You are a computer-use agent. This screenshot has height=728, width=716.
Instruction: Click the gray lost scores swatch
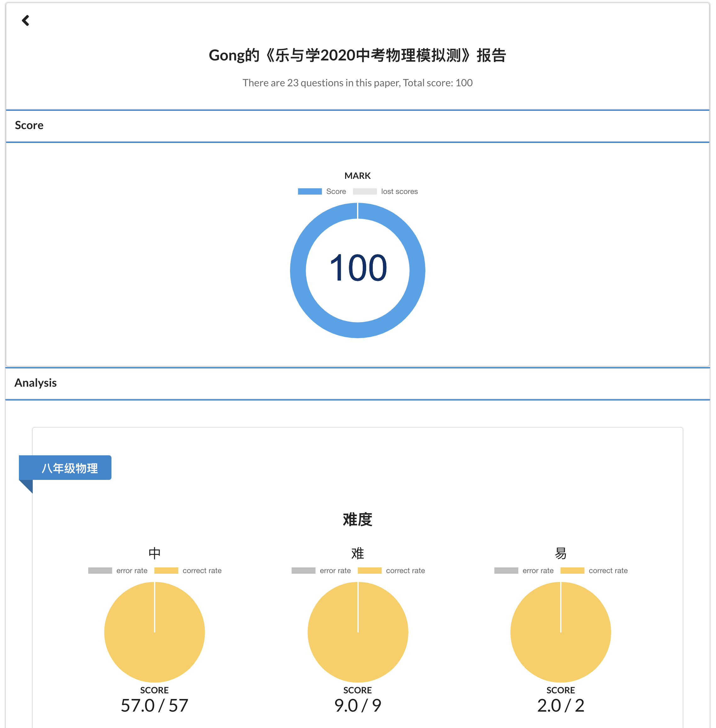pos(364,191)
